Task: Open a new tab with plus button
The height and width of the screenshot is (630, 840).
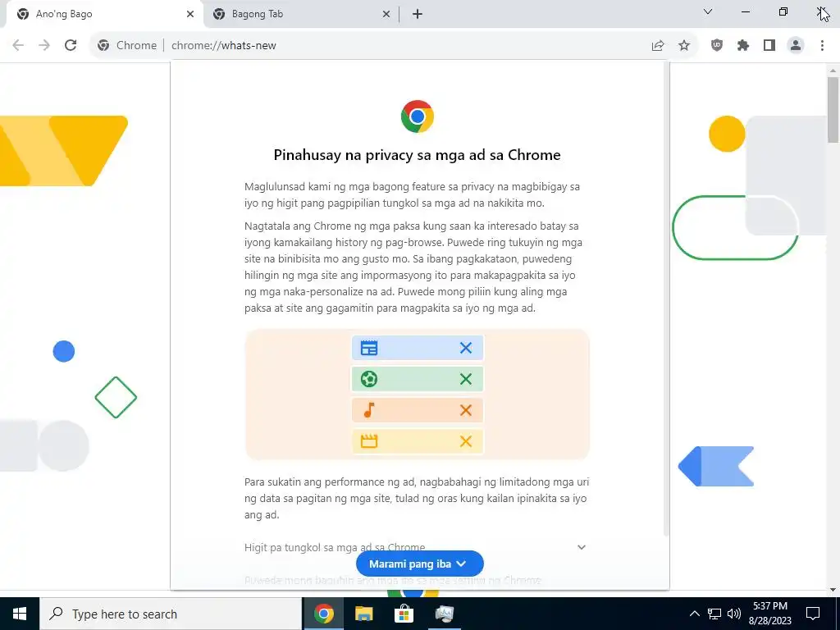Action: (x=418, y=15)
